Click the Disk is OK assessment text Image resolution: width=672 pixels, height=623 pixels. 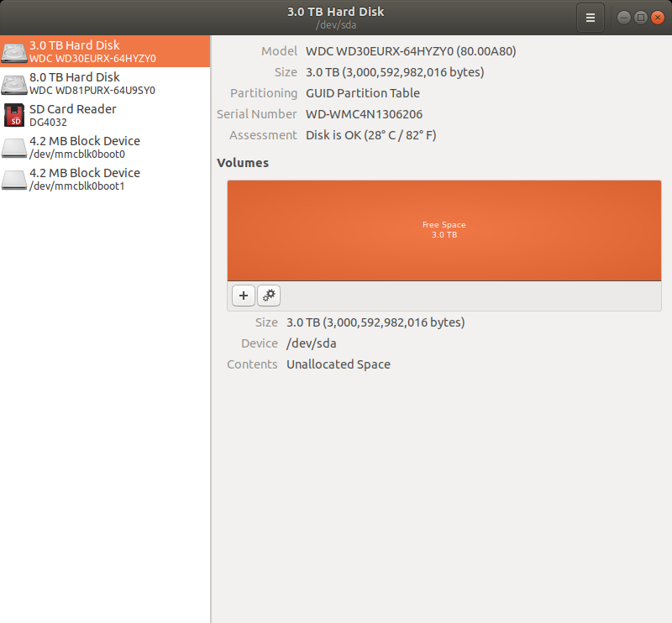coord(370,135)
